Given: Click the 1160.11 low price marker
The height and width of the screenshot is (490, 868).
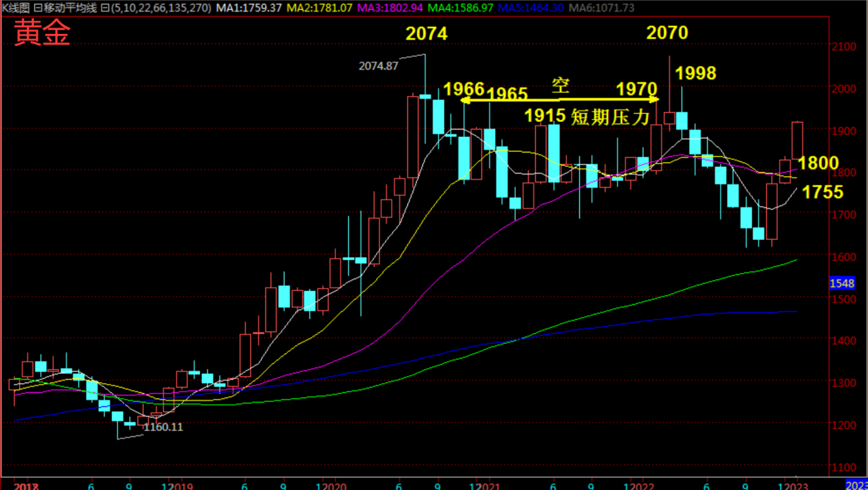Looking at the screenshot, I should [x=163, y=427].
